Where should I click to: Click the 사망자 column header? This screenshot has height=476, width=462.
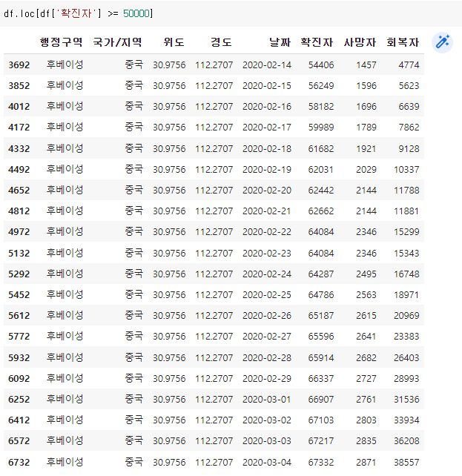coord(360,42)
